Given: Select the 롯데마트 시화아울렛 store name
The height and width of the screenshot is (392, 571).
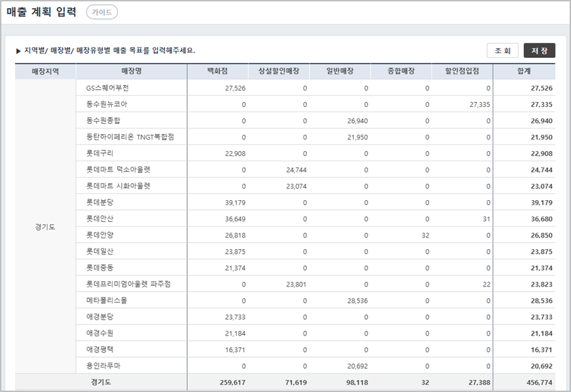Looking at the screenshot, I should point(118,186).
